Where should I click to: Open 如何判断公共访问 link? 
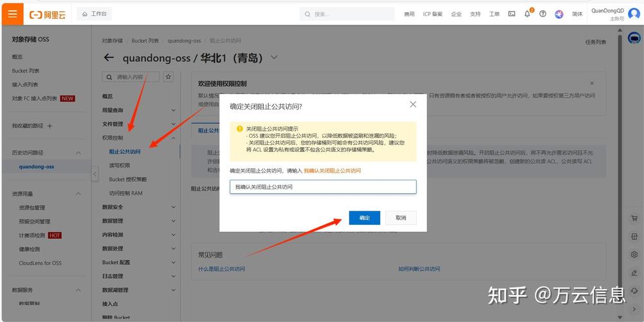pos(419,269)
